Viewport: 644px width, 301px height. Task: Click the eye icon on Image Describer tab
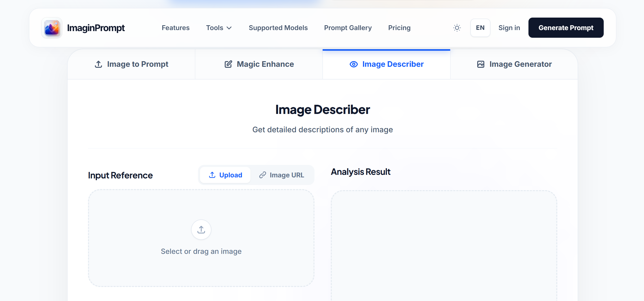tap(353, 64)
